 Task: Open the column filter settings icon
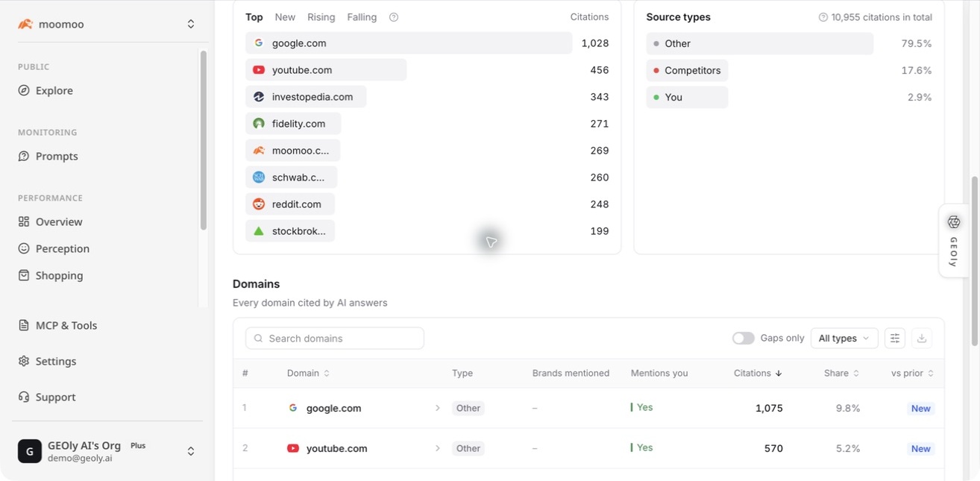tap(895, 339)
